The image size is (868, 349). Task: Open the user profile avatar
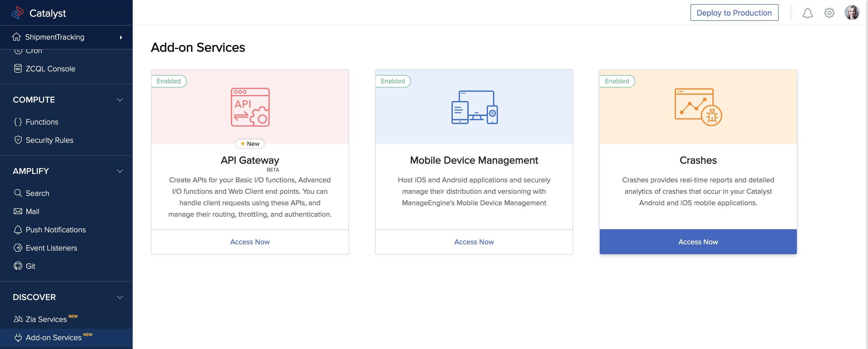point(852,13)
